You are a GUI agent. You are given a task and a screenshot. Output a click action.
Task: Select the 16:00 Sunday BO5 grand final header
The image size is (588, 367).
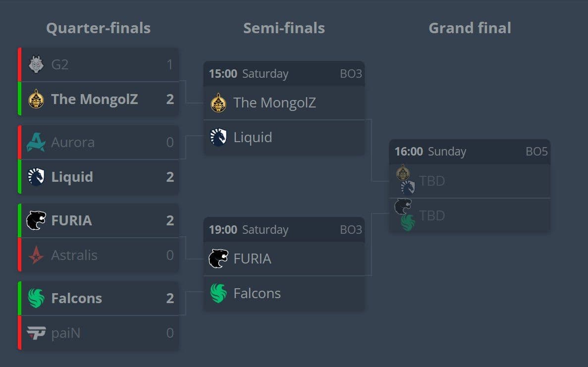(x=470, y=152)
